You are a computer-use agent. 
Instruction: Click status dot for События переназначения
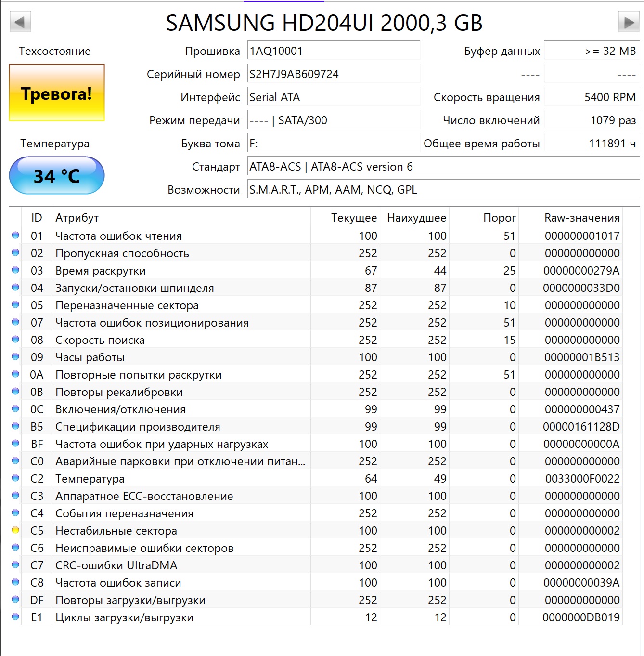pyautogui.click(x=15, y=513)
